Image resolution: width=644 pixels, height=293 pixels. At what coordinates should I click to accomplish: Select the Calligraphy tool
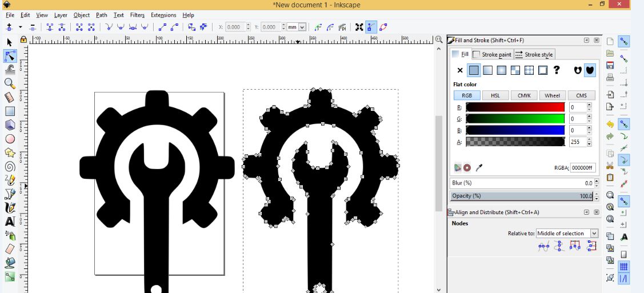pos(10,208)
